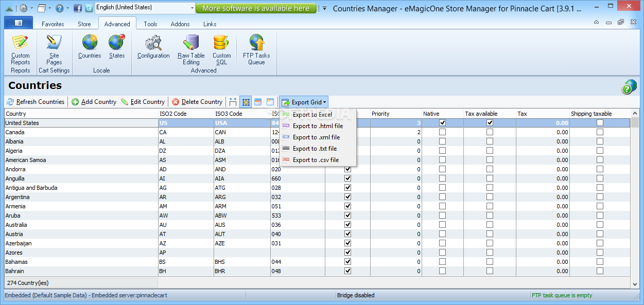Collapse the ribbon with the chevron

(596, 22)
